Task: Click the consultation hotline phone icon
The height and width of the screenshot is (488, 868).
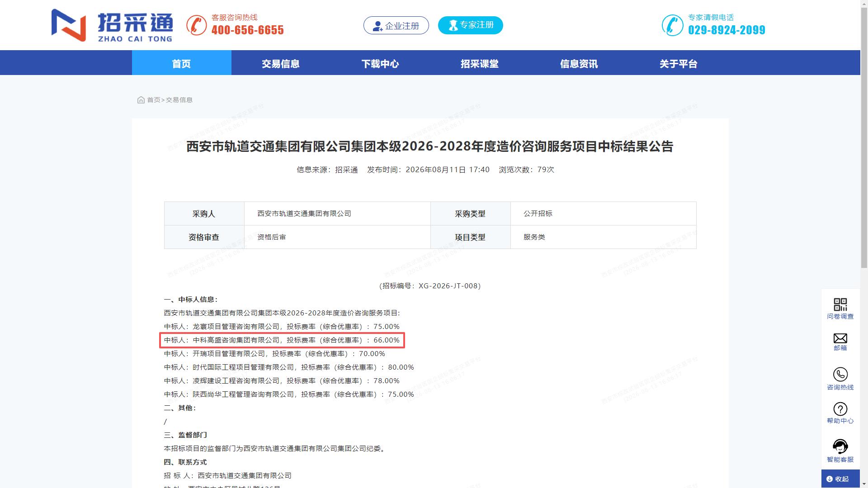Action: [x=840, y=374]
